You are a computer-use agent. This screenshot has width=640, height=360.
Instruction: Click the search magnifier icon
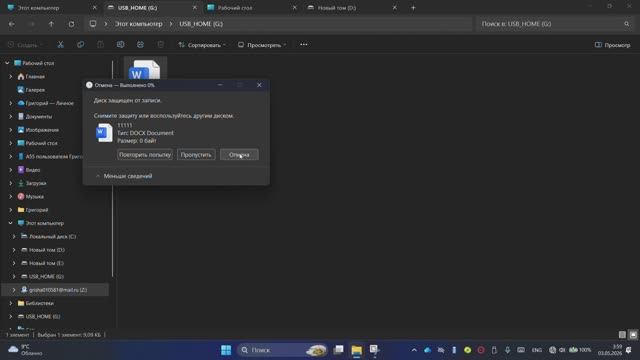(x=627, y=24)
